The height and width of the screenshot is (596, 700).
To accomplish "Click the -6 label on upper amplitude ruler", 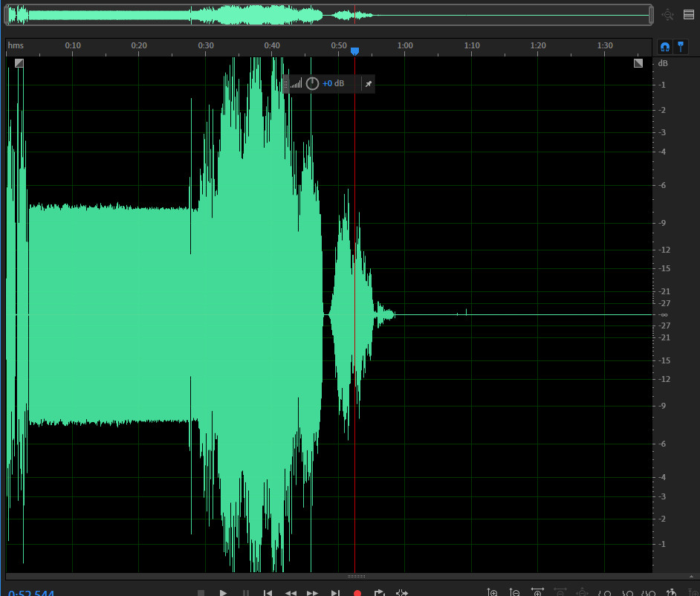I will [x=662, y=185].
